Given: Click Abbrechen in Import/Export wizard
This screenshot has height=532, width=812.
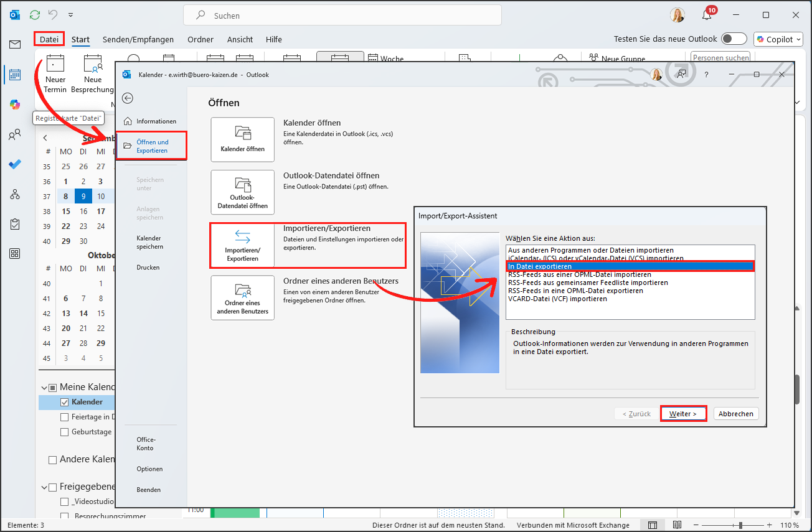Looking at the screenshot, I should (x=736, y=414).
